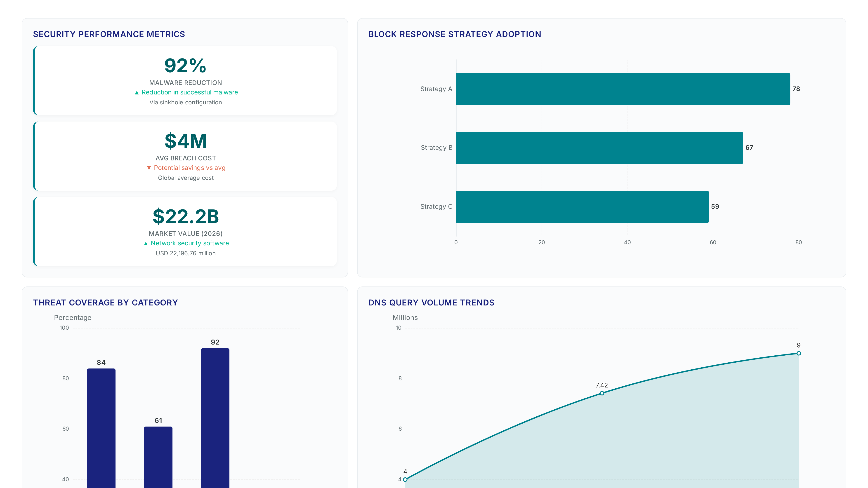Click the Strategy C axis label
This screenshot has height=488, width=868.
click(x=436, y=207)
